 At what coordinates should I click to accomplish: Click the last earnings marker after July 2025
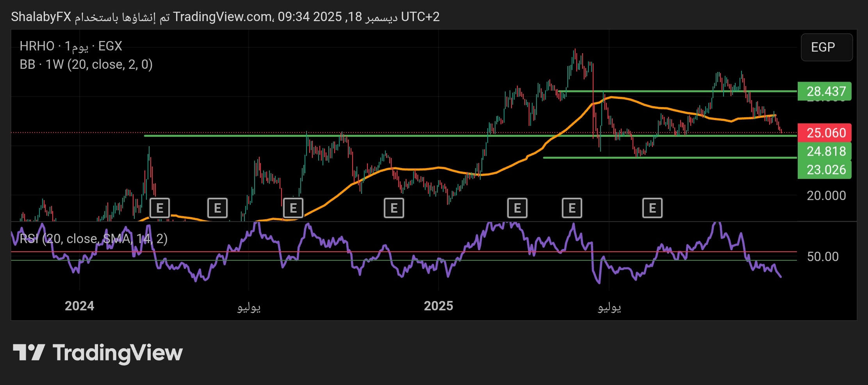coord(652,208)
